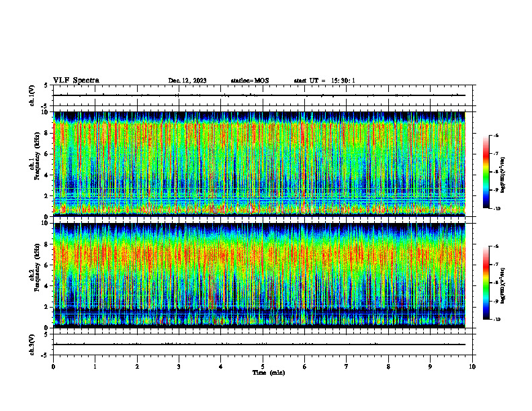532x411 pixels.
Task: Select the ch.2 colorbar log(PSD) label
Action: click(503, 286)
